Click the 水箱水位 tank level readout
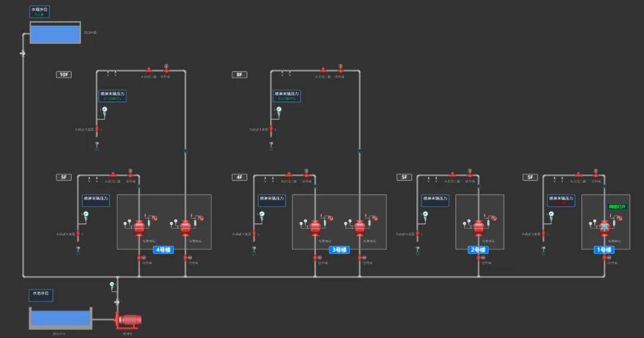The width and height of the screenshot is (644, 338). [x=39, y=12]
